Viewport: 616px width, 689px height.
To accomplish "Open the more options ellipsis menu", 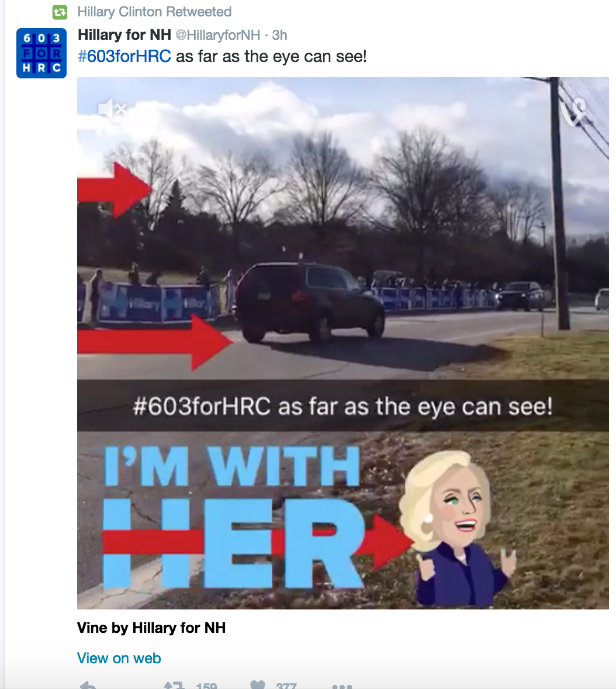I will [342, 686].
